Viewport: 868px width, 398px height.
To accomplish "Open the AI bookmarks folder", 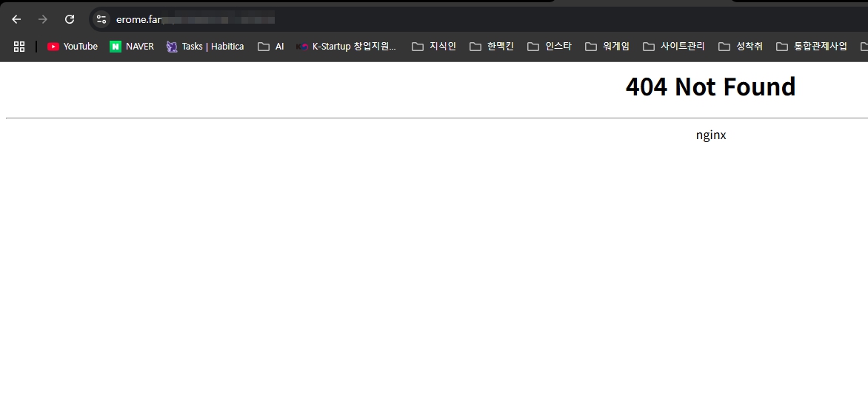I will coord(271,47).
